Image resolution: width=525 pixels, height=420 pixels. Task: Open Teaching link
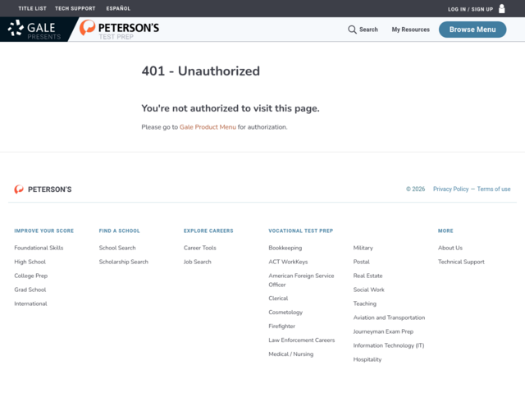click(365, 304)
